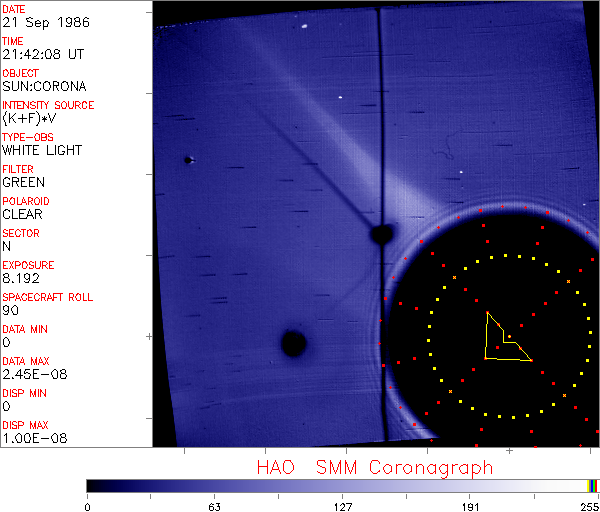The height and width of the screenshot is (512, 600).
Task: Click the dark blob on the vertical pylon
Action: click(381, 235)
